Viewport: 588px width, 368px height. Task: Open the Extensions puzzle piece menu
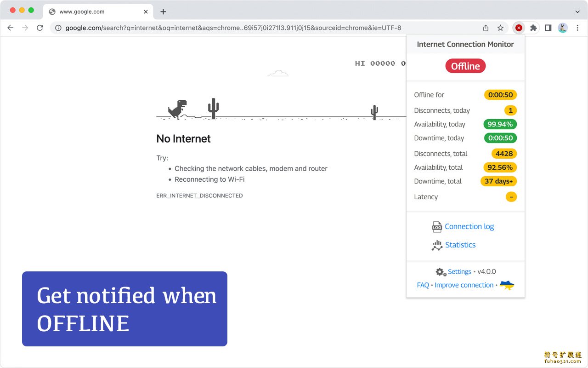coord(533,28)
